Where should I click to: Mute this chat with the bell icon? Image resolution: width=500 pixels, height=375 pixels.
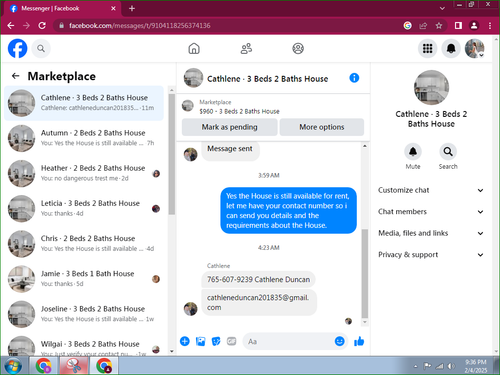[x=413, y=152]
